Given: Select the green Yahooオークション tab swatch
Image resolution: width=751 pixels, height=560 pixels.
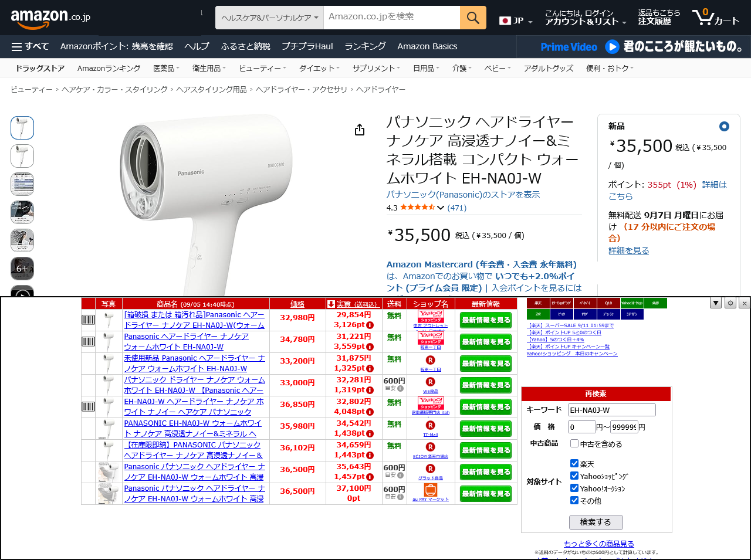Looking at the screenshot, I should 632,303.
